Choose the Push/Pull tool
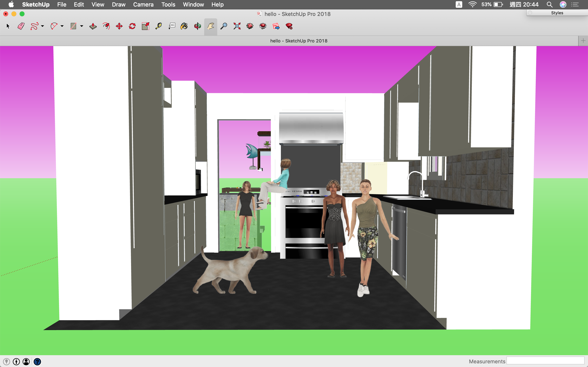588x367 pixels. click(93, 26)
